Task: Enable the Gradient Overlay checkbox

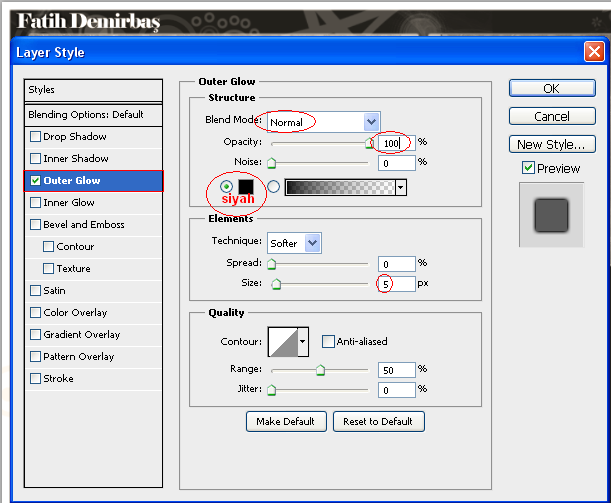Action: (35, 334)
